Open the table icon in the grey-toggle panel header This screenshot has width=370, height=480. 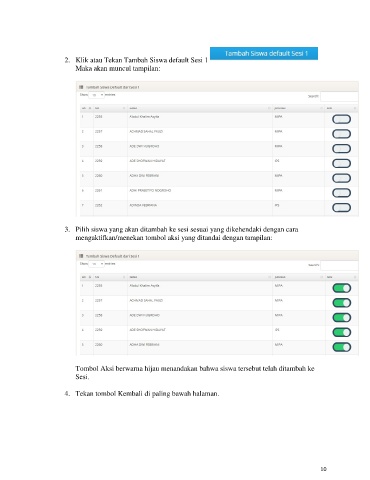point(81,87)
